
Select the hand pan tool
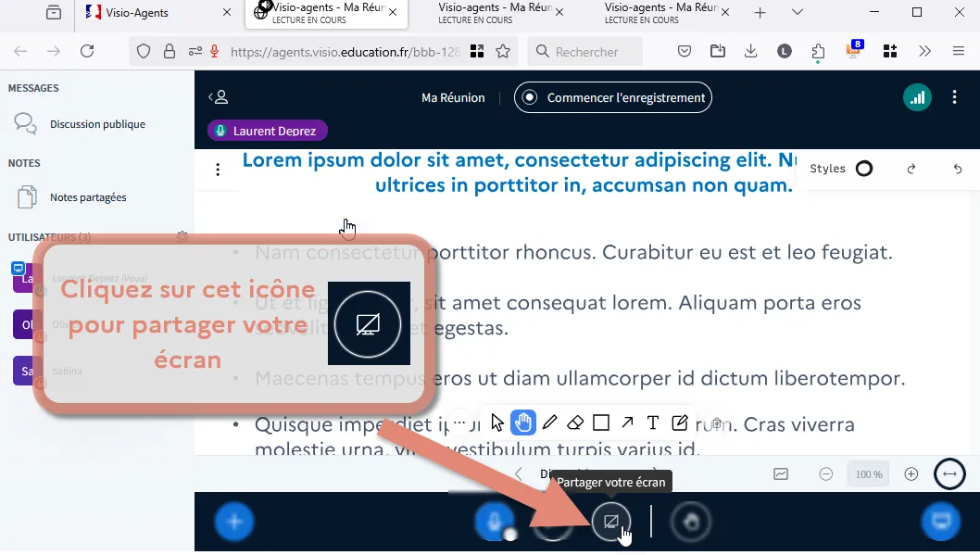coord(523,423)
